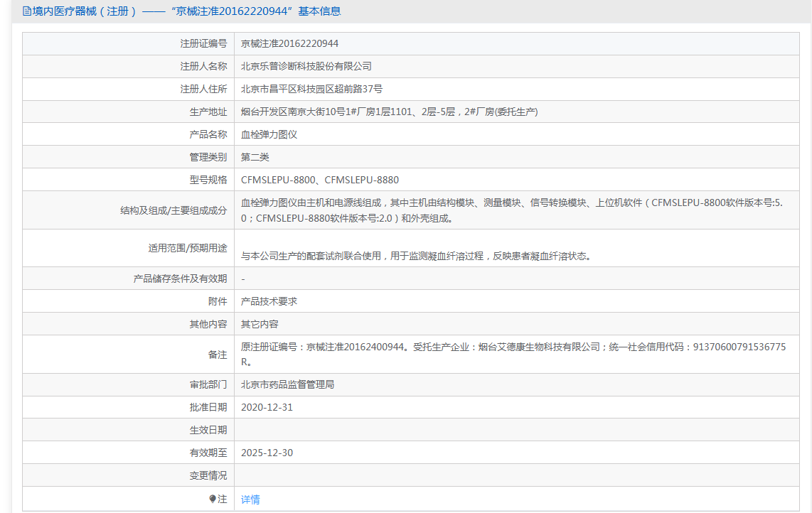Select intended use text 与本公司生产的配套试剂联合使用
Screen dimensions: 812x513
click(417, 256)
